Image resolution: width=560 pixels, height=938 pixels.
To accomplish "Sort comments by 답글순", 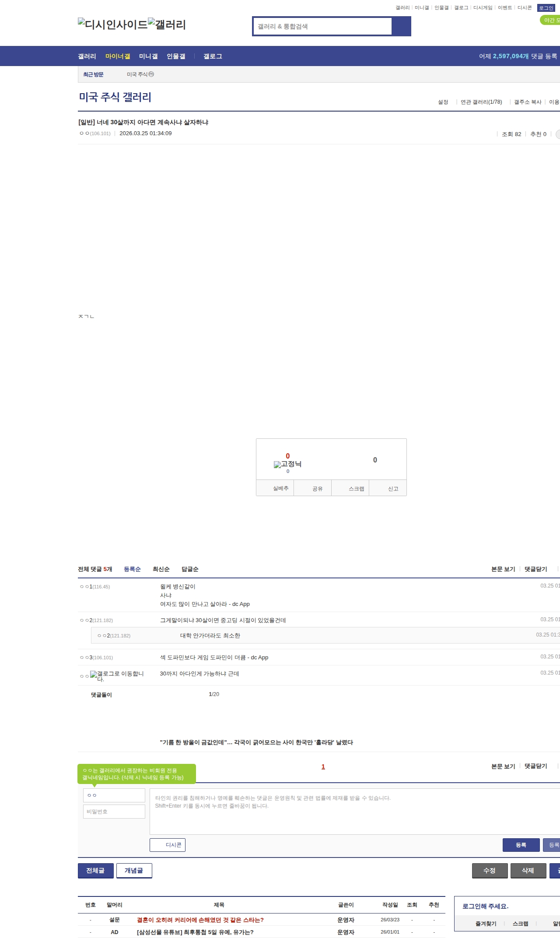I will point(190,569).
